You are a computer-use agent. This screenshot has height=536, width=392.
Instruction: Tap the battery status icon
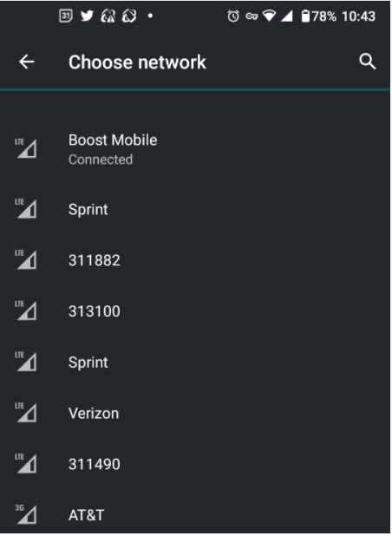(305, 16)
